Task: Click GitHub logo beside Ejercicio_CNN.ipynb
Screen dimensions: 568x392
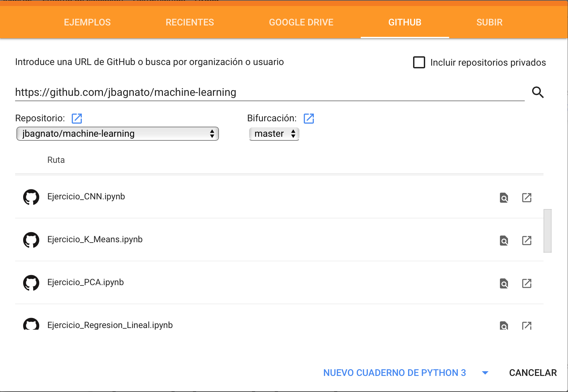Action: point(31,197)
